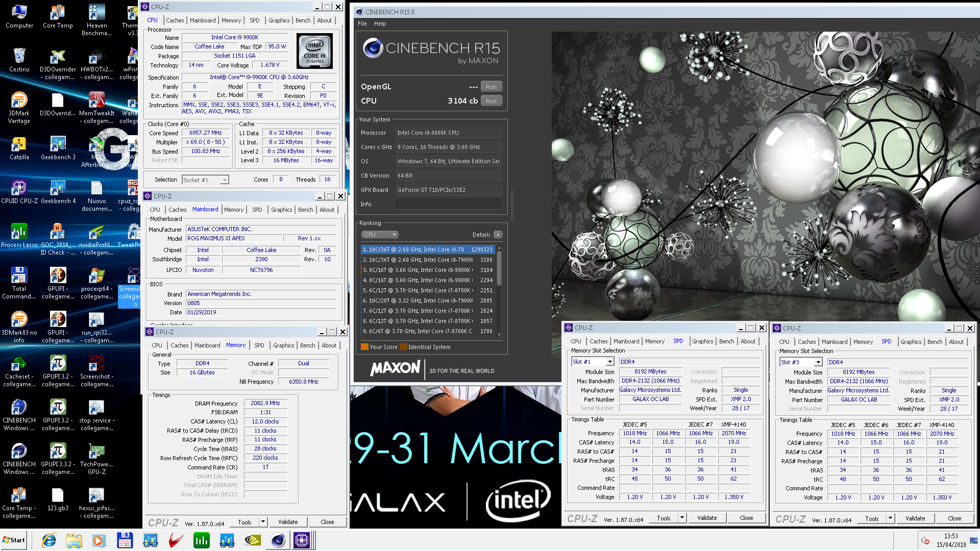Select SPD tab in Mainboard CPU-Z window
The image size is (980, 551).
pos(257,210)
